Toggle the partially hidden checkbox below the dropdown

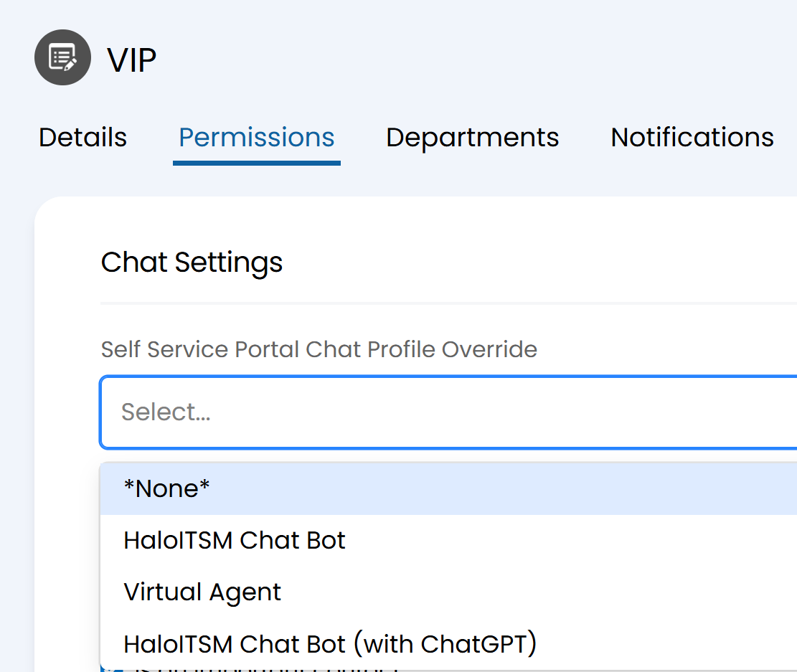(107, 669)
